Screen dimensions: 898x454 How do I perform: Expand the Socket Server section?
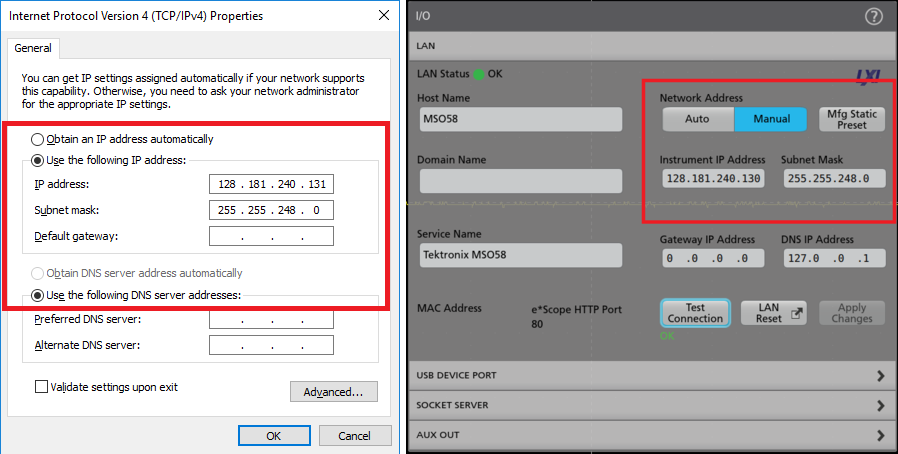coord(650,406)
